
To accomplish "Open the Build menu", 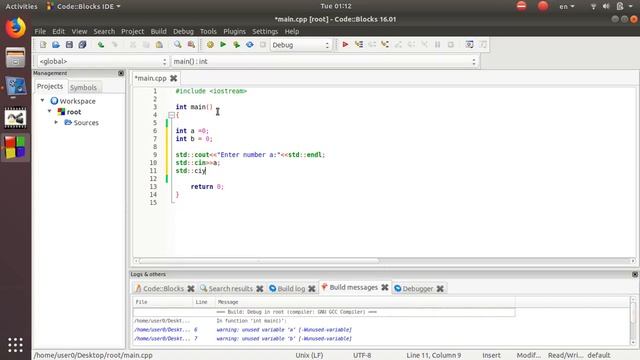I will coord(158,31).
